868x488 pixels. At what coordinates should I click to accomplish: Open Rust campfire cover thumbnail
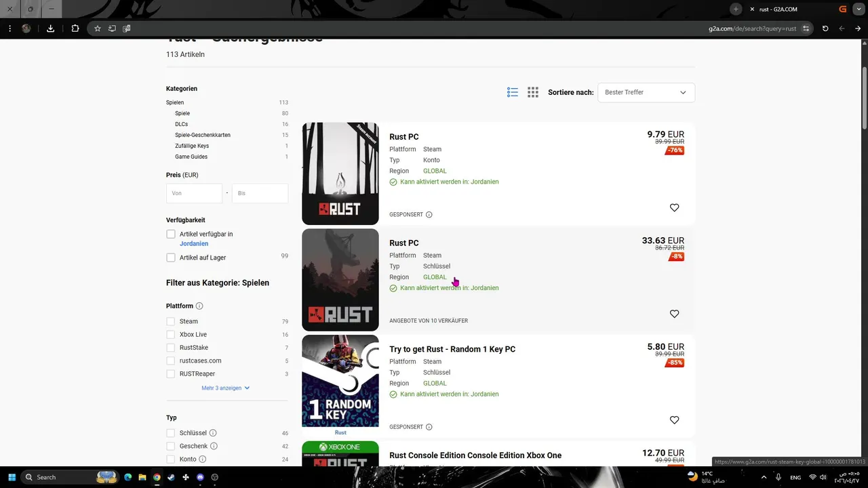340,174
